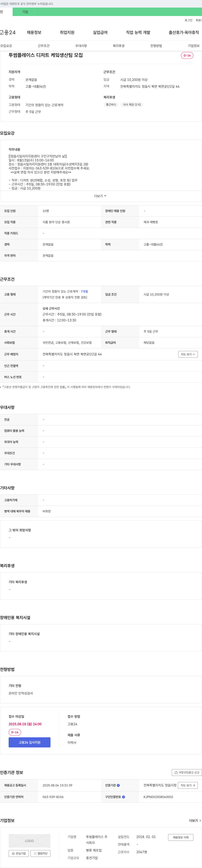Click the 온라인 인적성검사 text
Viewport: 202px width, 868px height.
[x=21, y=693]
